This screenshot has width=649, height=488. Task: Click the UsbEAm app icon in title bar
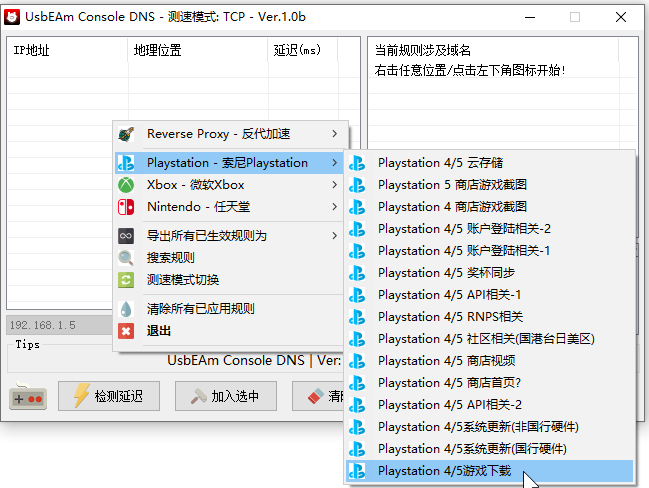click(12, 17)
